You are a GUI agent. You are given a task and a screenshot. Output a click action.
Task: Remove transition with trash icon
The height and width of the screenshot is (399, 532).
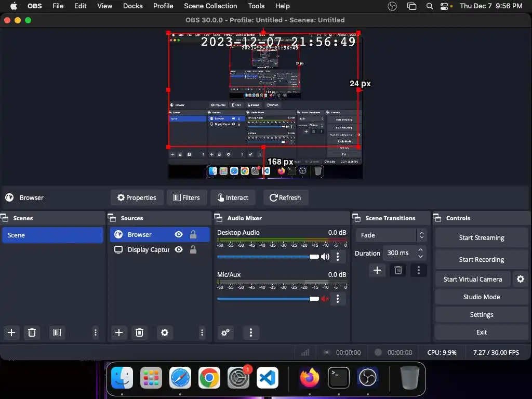click(x=398, y=270)
